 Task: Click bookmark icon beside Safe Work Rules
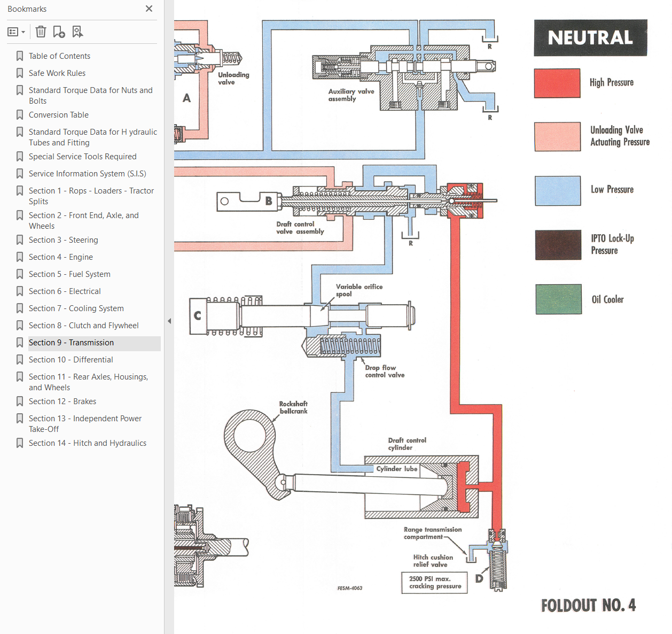20,73
